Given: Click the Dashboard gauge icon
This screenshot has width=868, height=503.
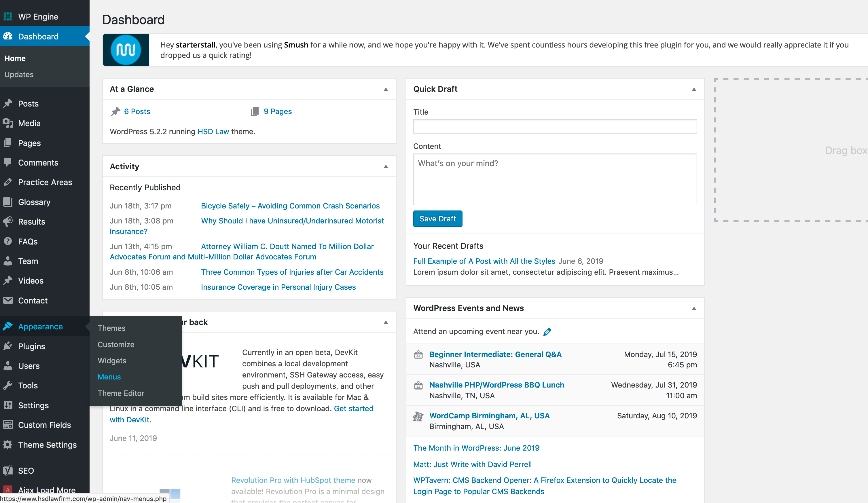Looking at the screenshot, I should [8, 36].
